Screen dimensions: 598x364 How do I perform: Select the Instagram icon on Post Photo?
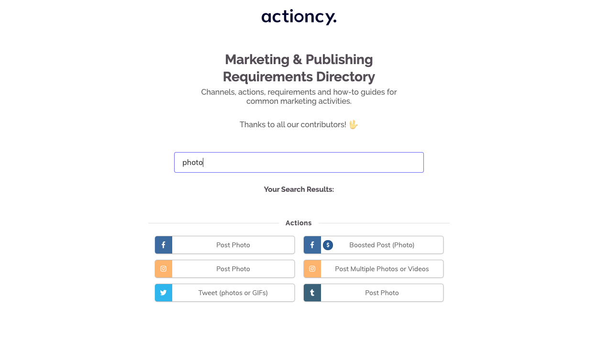[163, 269]
